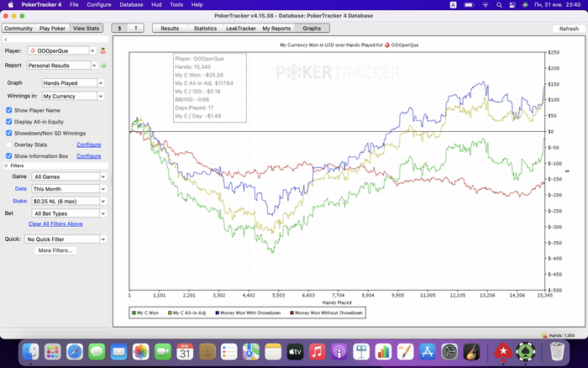Launch Safari from the dock

(75, 352)
